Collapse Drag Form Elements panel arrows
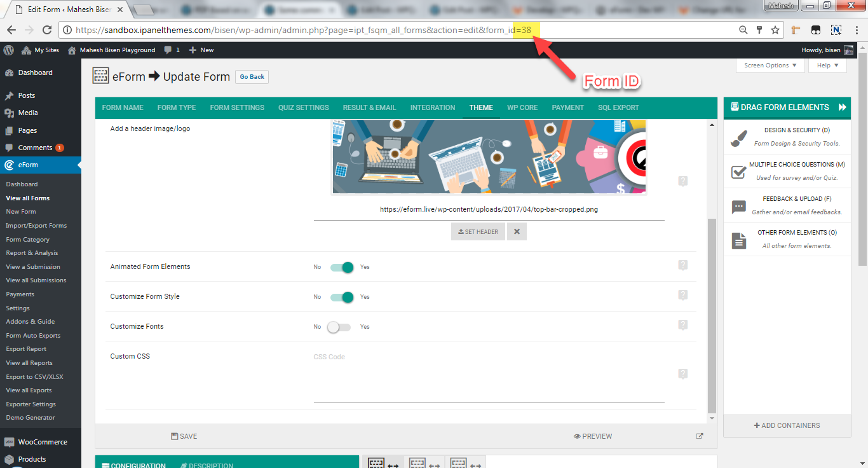 (x=842, y=107)
